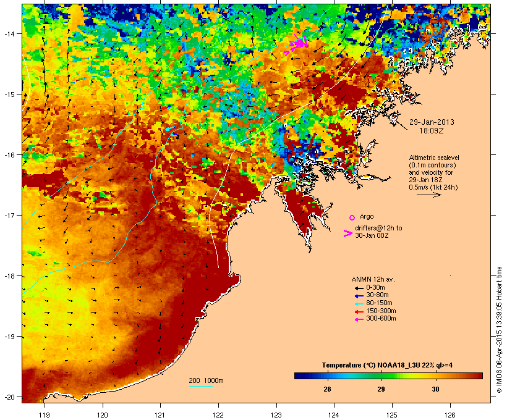Click the latitude label -16
507x420 pixels.
click(9, 155)
